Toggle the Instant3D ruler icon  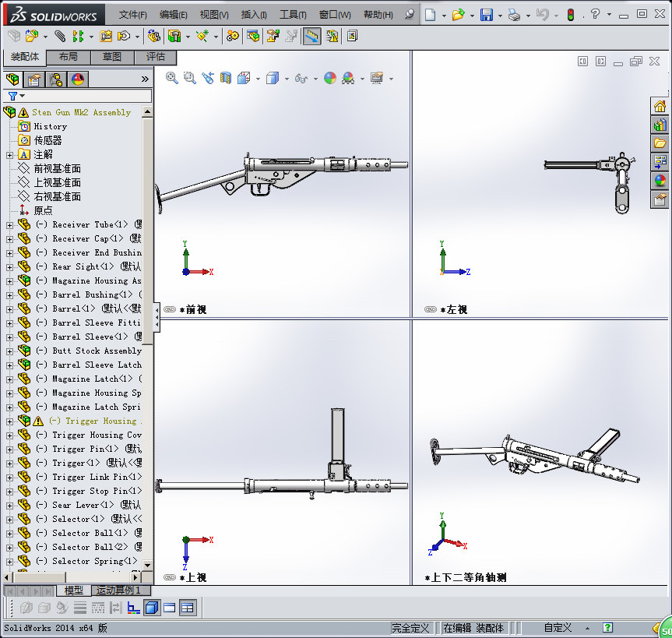coord(311,36)
